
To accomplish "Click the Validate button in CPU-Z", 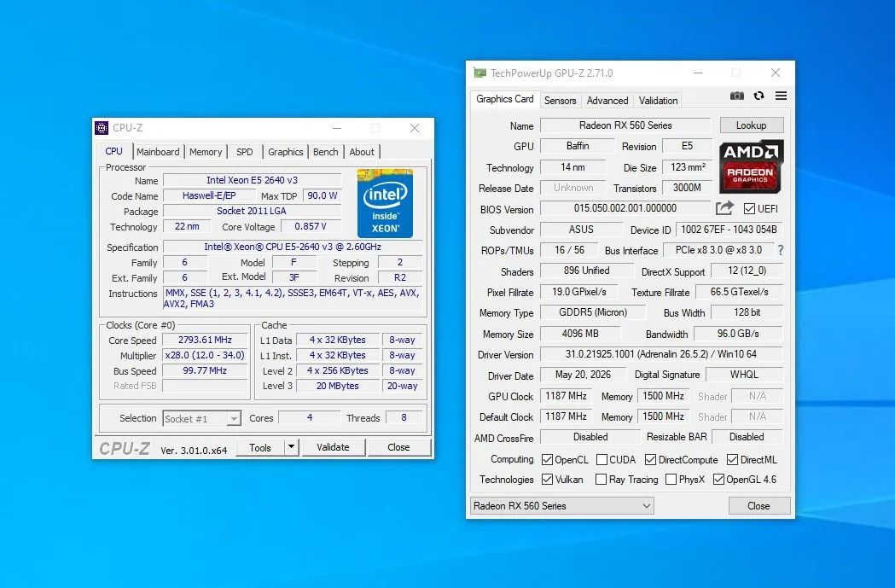I will (333, 447).
